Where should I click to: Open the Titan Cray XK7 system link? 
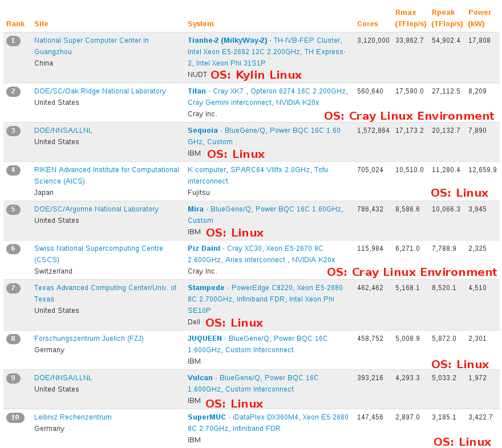coord(268,97)
